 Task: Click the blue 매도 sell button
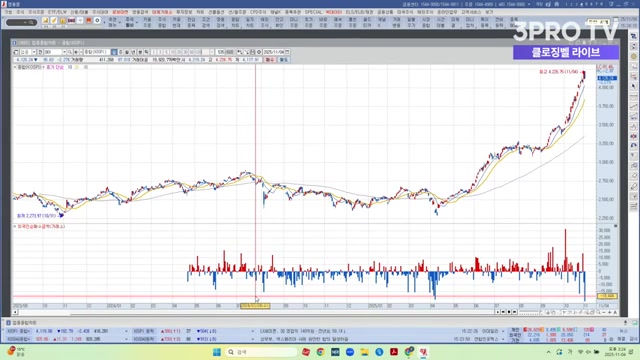point(283,60)
